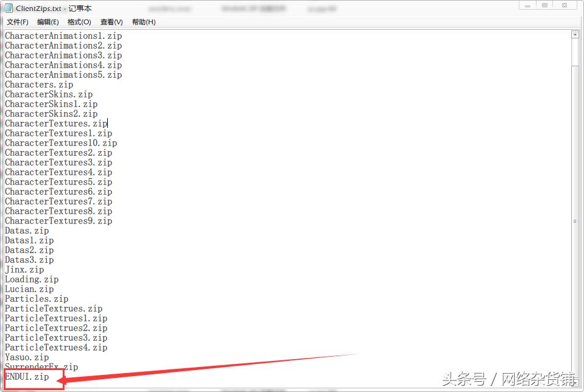This screenshot has width=584, height=392.
Task: Click the ParticleTextrues4.zip line
Action: tap(56, 348)
